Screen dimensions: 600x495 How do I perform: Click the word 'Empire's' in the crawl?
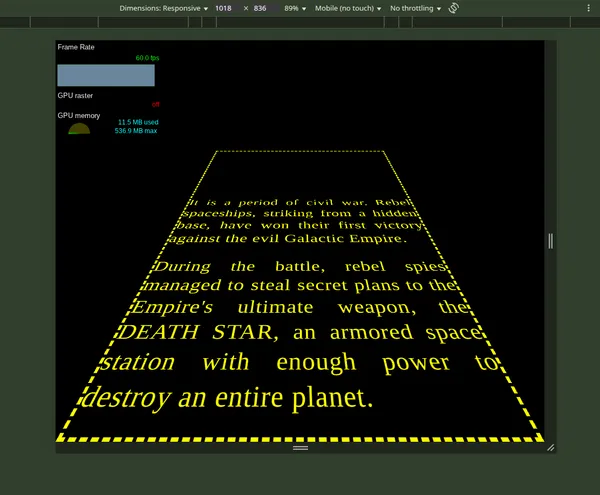(173, 308)
